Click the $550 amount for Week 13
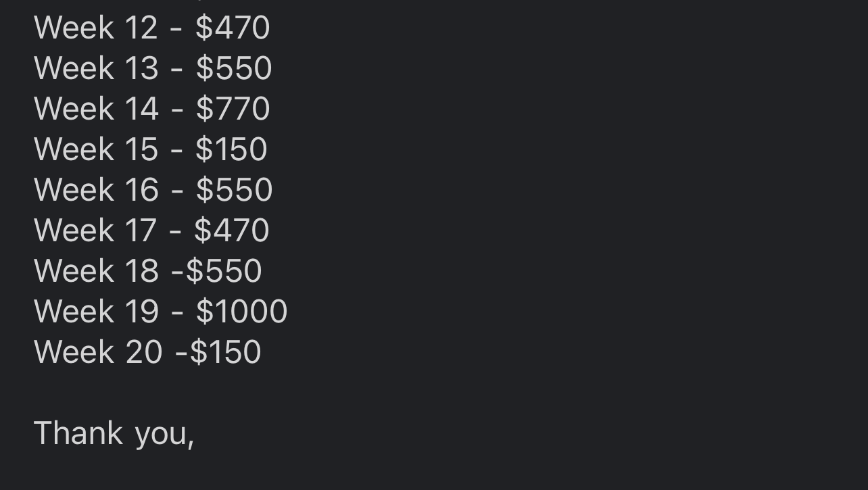 point(234,69)
